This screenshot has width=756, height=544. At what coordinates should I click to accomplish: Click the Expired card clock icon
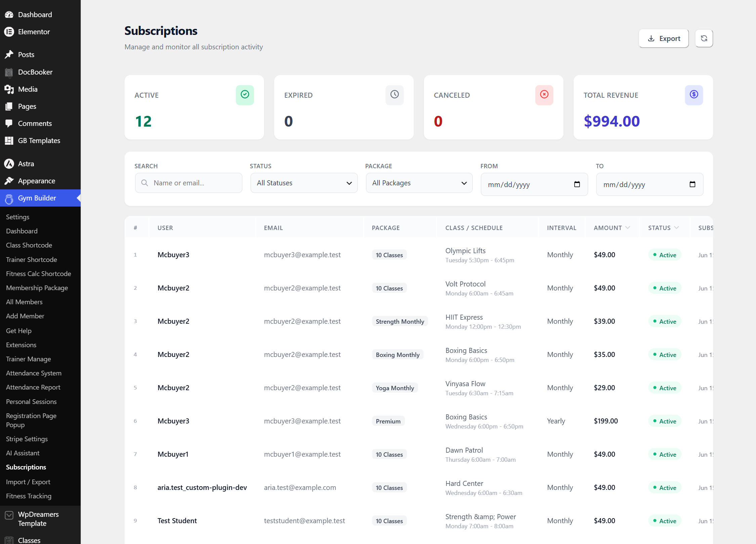[394, 95]
